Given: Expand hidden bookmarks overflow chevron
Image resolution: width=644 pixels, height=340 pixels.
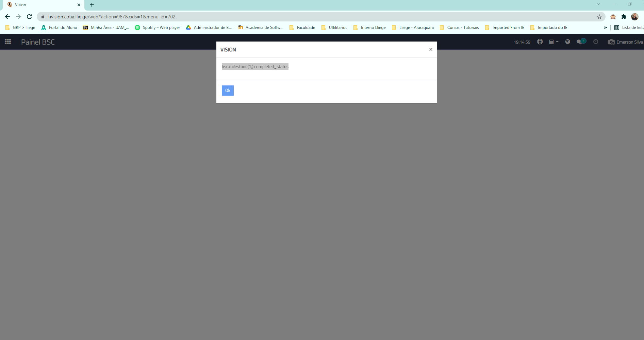Looking at the screenshot, I should click(605, 28).
